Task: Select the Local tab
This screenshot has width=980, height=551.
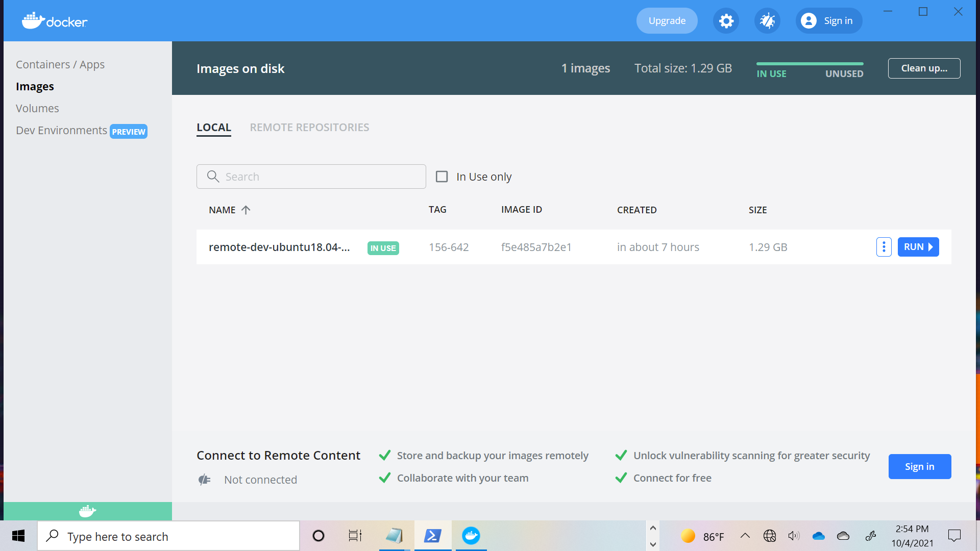Action: (213, 128)
